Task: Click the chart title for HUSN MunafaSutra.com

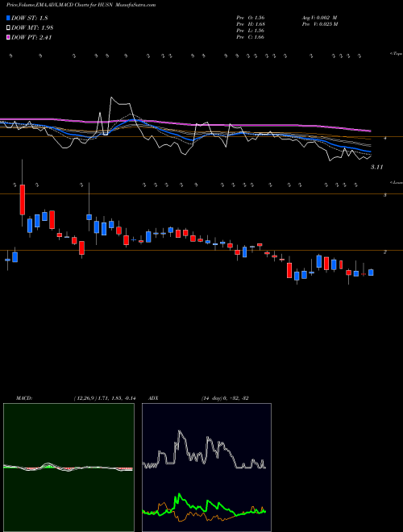Action: (81, 5)
